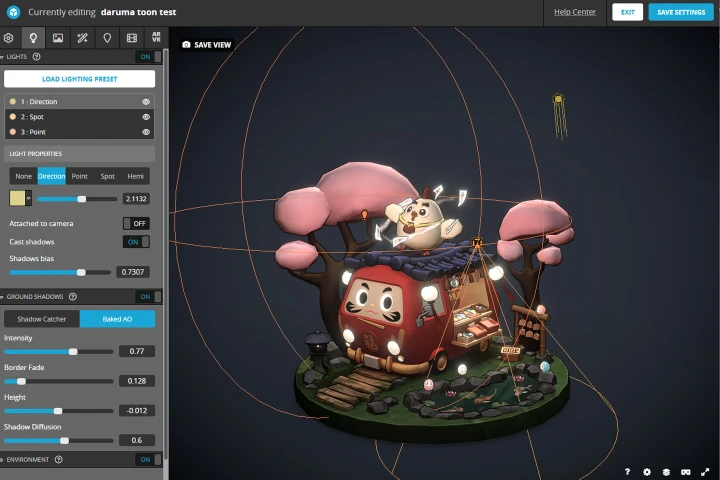The width and height of the screenshot is (720, 480).
Task: Toggle visibility of light 2 Spot
Action: 146,117
